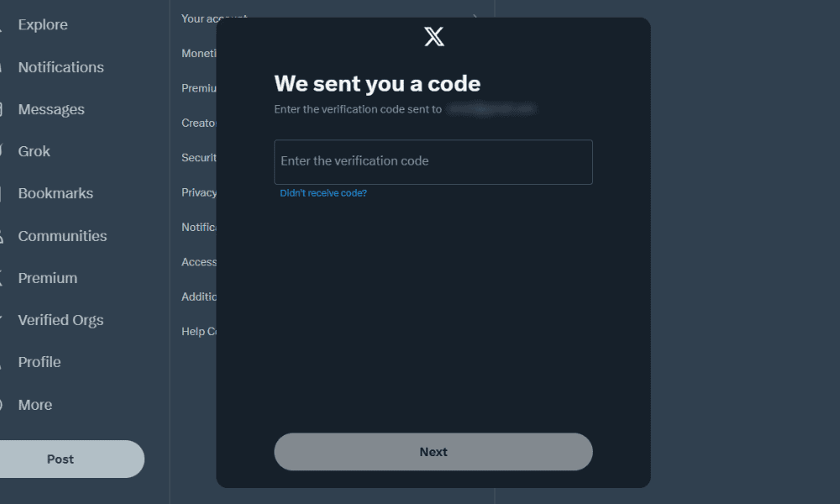Open Bookmarks in the sidebar
Image resolution: width=840 pixels, height=504 pixels.
click(x=55, y=193)
